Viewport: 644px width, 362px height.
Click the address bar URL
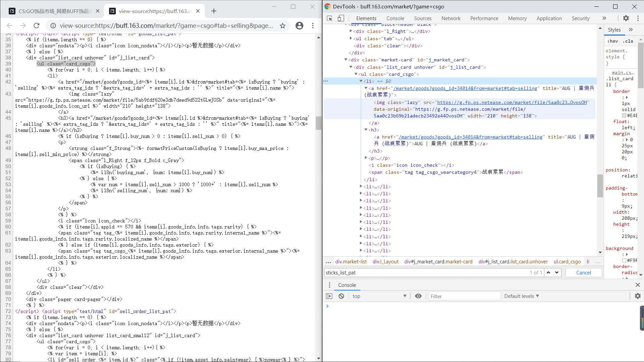coord(166,25)
